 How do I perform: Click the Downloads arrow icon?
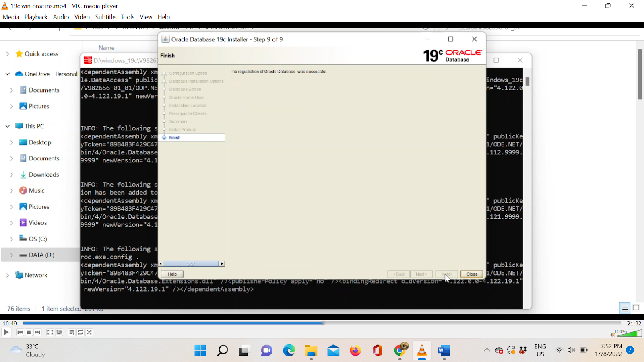point(23,175)
